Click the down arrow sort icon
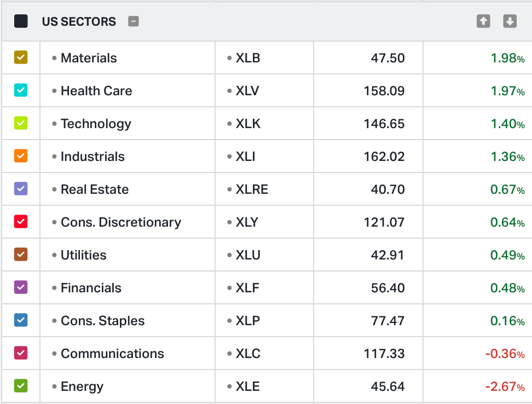 pyautogui.click(x=510, y=21)
